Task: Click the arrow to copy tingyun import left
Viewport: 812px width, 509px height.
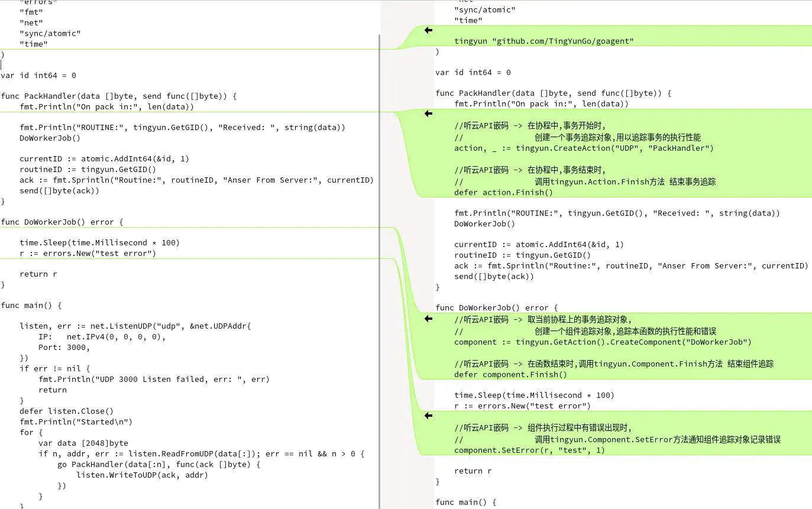Action: click(x=428, y=30)
